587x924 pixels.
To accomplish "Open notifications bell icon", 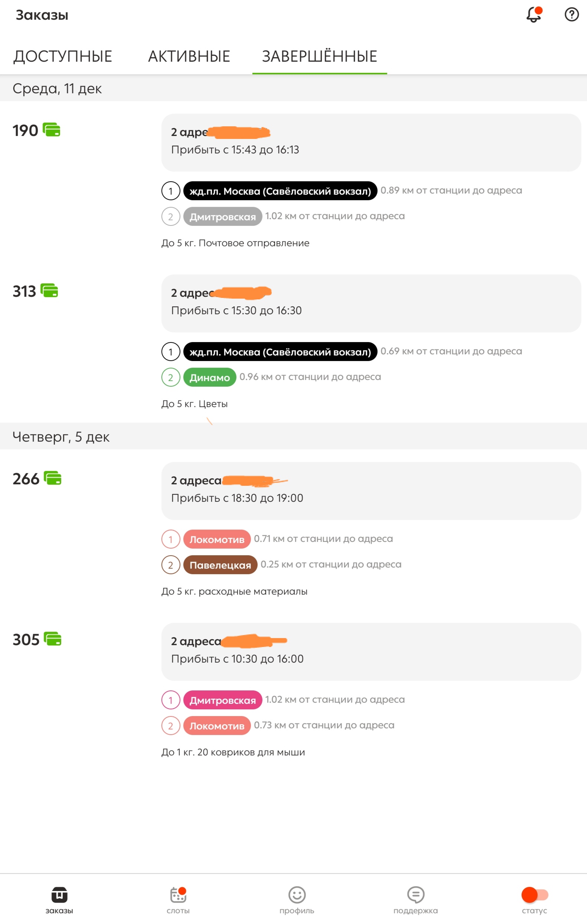I will [534, 14].
